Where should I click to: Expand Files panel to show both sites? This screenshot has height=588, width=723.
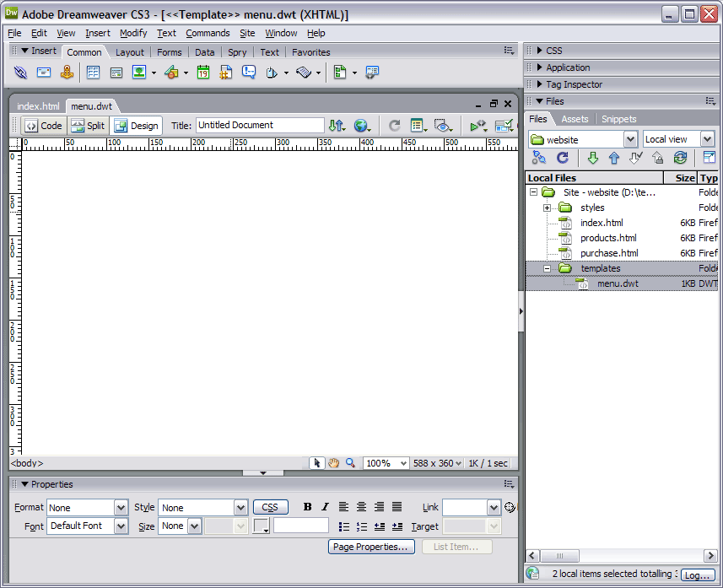(x=710, y=158)
